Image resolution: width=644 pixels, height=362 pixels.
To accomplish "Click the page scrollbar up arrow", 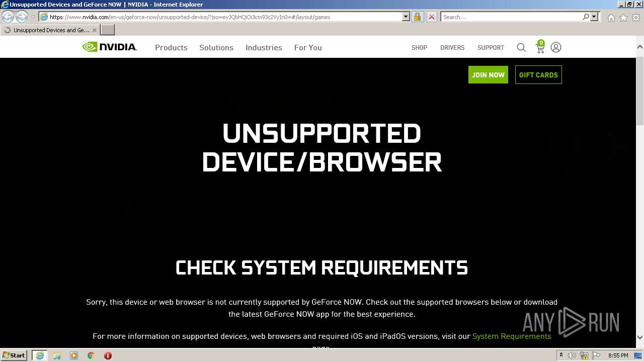I will pos(639,47).
